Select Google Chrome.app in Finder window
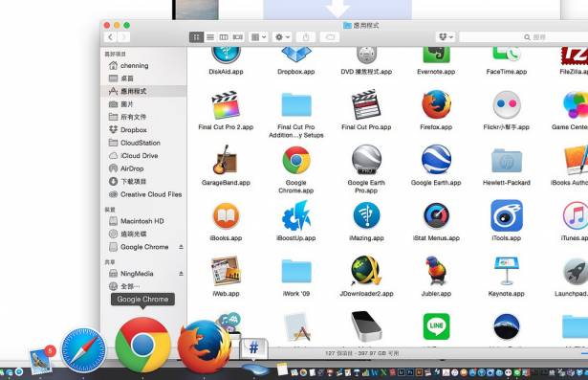Viewport: 588px width, 380px height. [295, 161]
